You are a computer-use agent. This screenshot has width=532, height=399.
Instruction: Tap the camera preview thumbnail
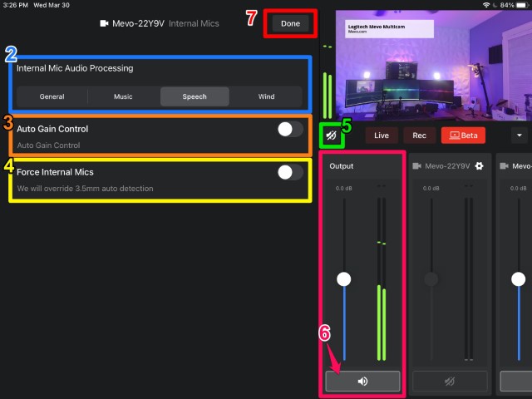pyautogui.click(x=432, y=65)
